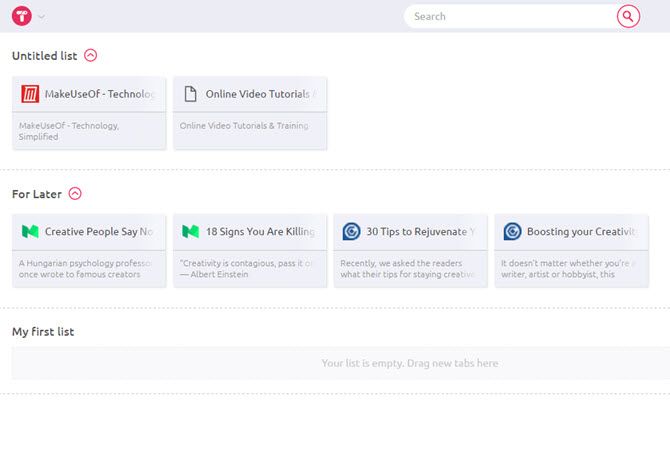670x471 pixels.
Task: Select the My first list heading
Action: pos(43,332)
